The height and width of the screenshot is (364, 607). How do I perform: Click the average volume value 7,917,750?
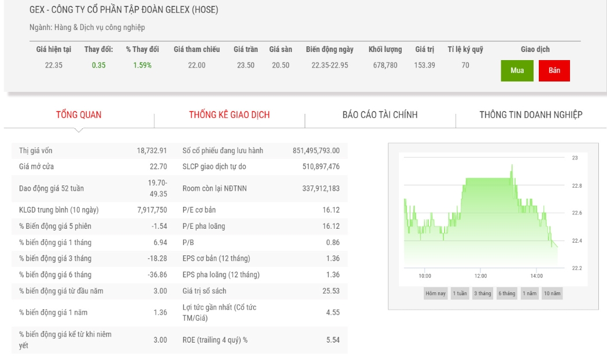(x=152, y=210)
